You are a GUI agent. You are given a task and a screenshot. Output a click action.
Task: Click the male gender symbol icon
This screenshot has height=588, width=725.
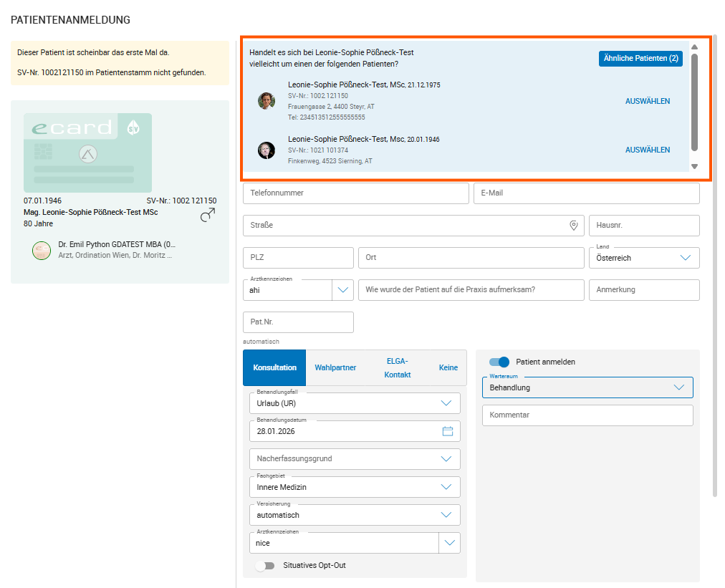tap(208, 214)
